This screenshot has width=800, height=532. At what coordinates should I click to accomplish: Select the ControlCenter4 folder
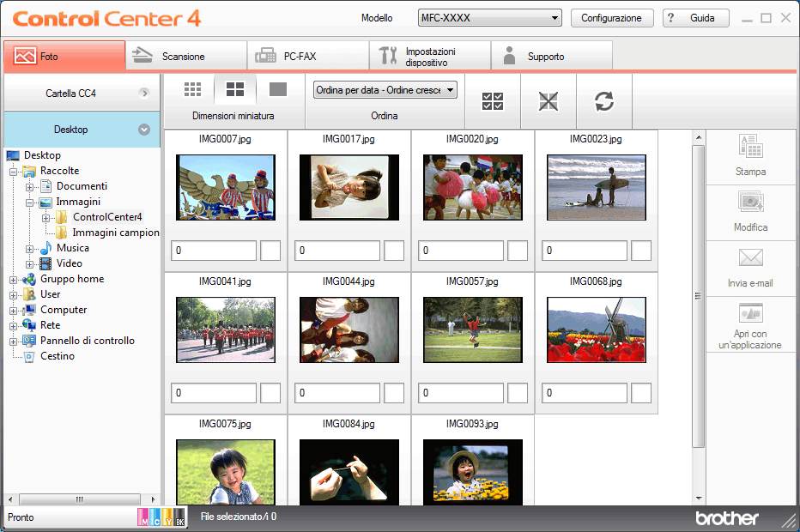[107, 217]
